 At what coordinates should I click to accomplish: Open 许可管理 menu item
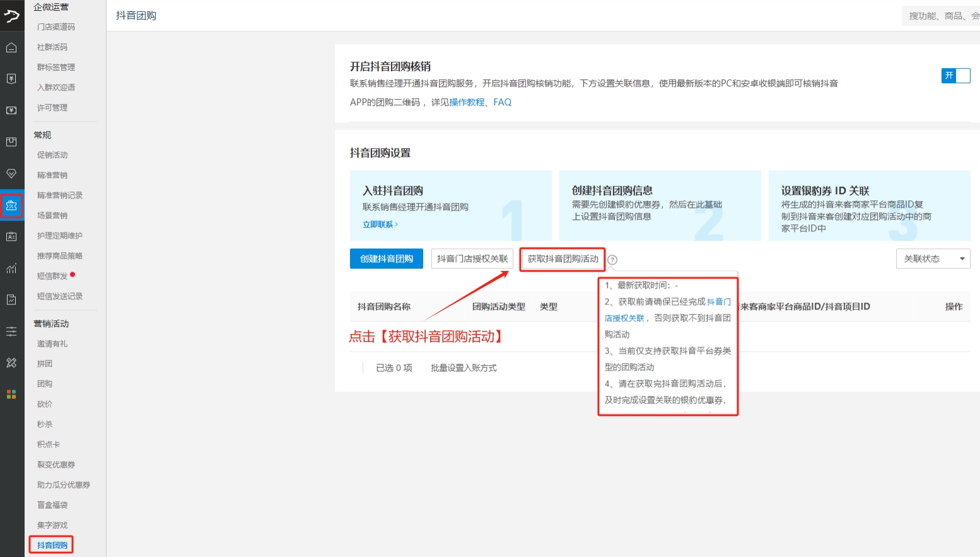click(x=52, y=108)
